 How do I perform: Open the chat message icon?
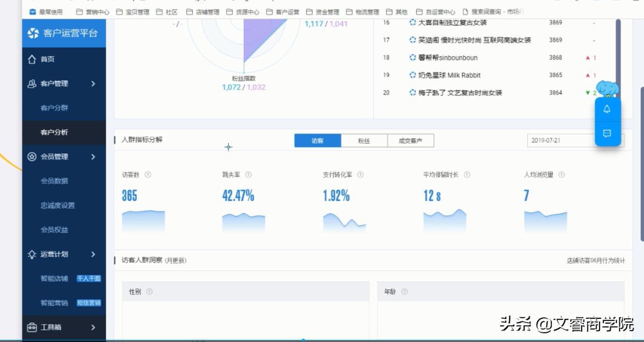tap(608, 133)
